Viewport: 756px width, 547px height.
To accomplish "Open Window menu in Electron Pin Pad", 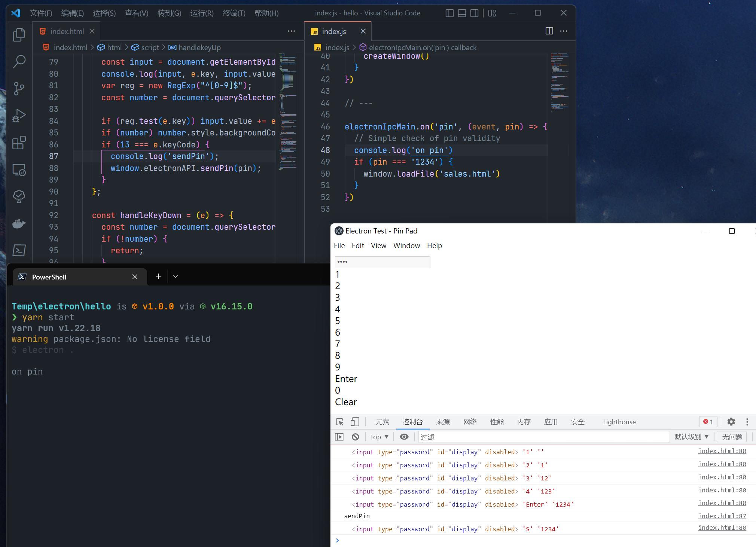I will coord(406,246).
